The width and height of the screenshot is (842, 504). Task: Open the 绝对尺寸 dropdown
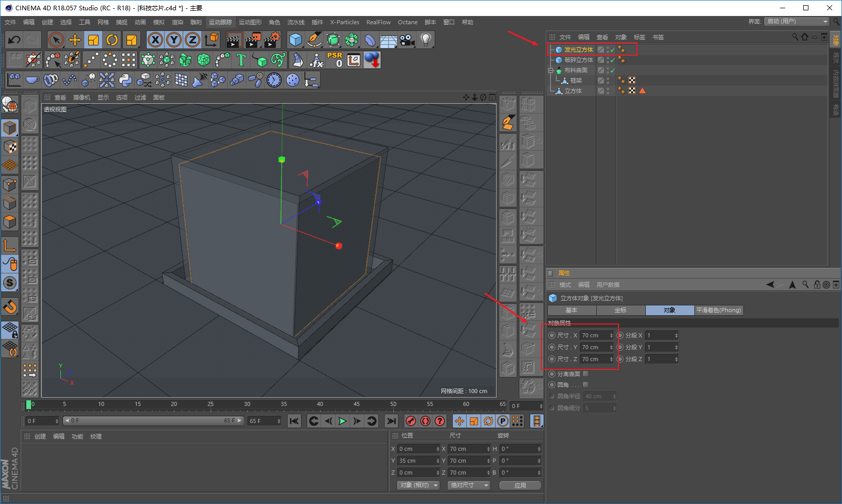(469, 485)
